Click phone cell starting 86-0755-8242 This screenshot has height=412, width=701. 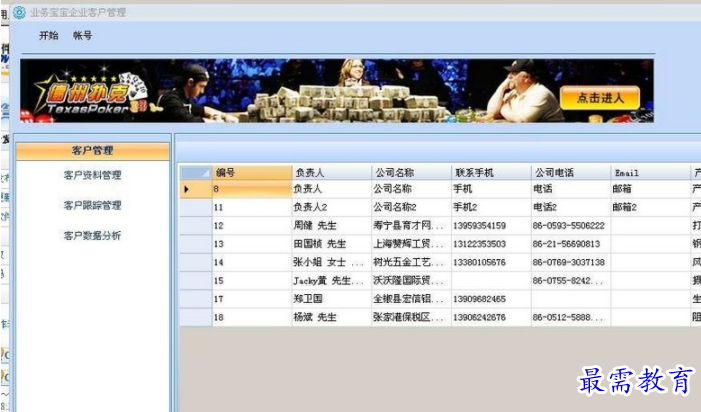coord(571,281)
